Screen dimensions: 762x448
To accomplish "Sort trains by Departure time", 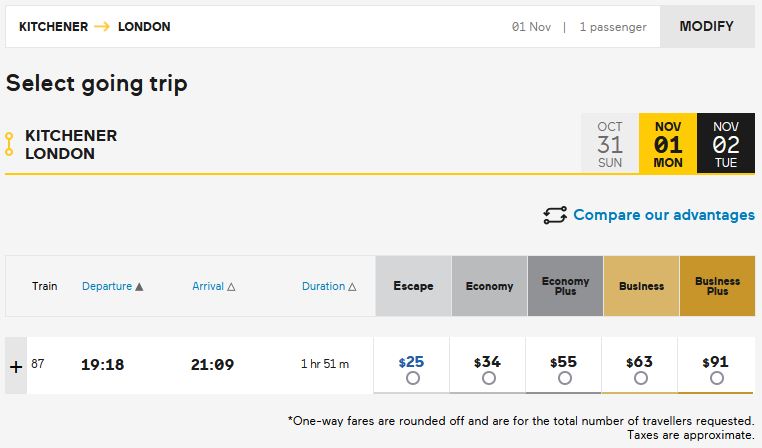I will coord(112,286).
